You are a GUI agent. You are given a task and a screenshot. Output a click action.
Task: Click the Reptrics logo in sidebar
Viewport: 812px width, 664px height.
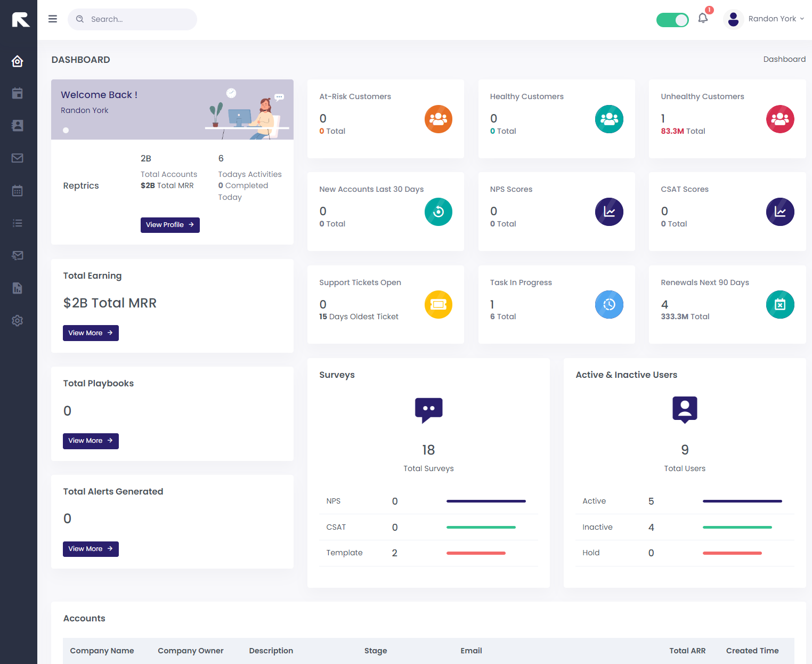click(20, 19)
